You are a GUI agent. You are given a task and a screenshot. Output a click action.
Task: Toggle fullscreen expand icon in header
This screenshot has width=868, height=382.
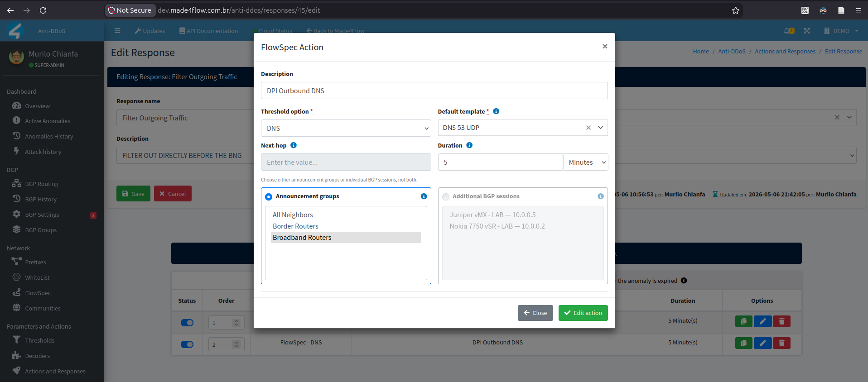click(807, 31)
